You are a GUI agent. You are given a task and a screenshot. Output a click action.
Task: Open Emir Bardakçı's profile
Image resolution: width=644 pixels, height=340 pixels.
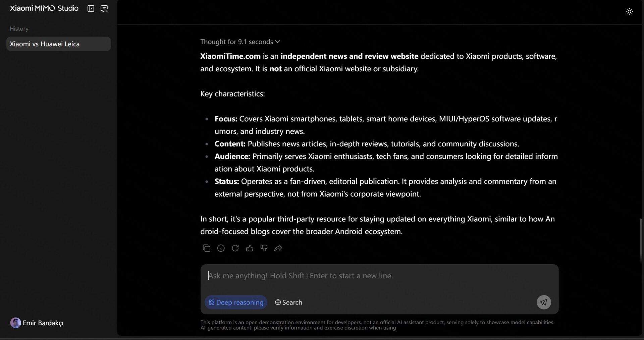[x=37, y=323]
